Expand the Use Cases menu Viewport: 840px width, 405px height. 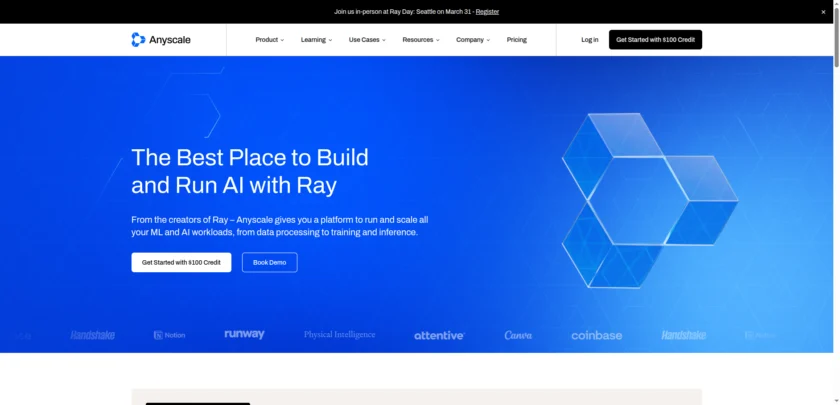click(x=367, y=40)
